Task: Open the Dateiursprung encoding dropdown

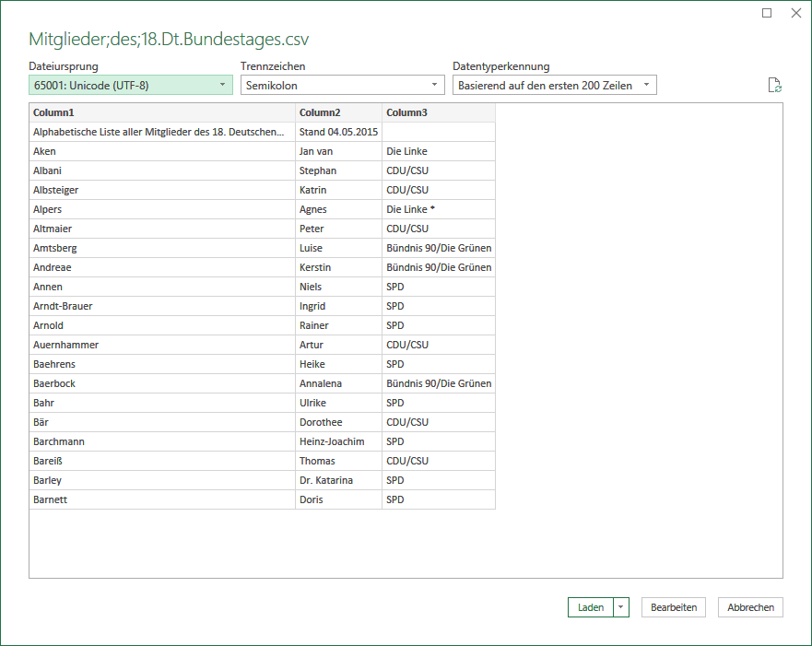Action: tap(131, 85)
